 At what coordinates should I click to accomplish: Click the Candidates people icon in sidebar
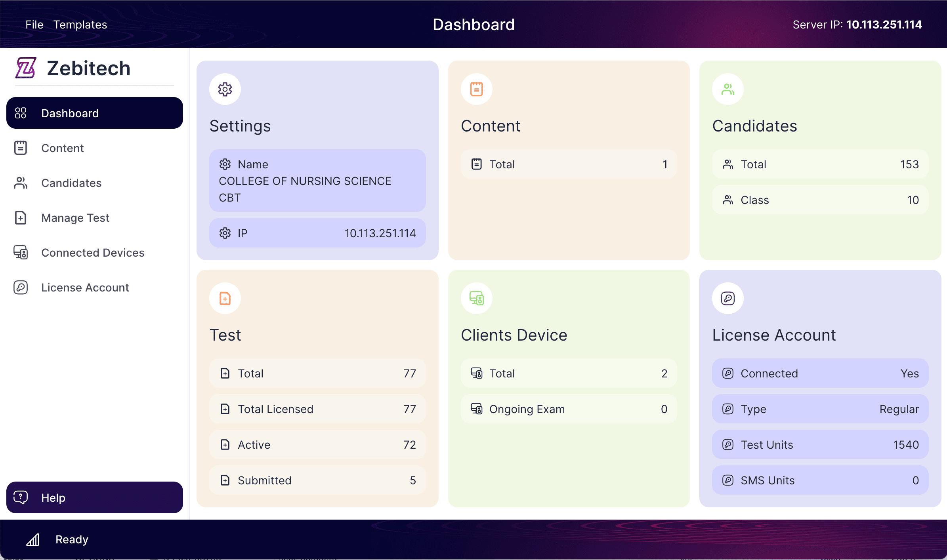(x=21, y=183)
